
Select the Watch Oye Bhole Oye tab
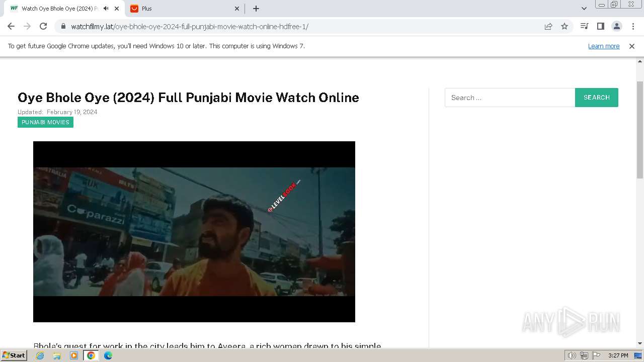pos(59,9)
